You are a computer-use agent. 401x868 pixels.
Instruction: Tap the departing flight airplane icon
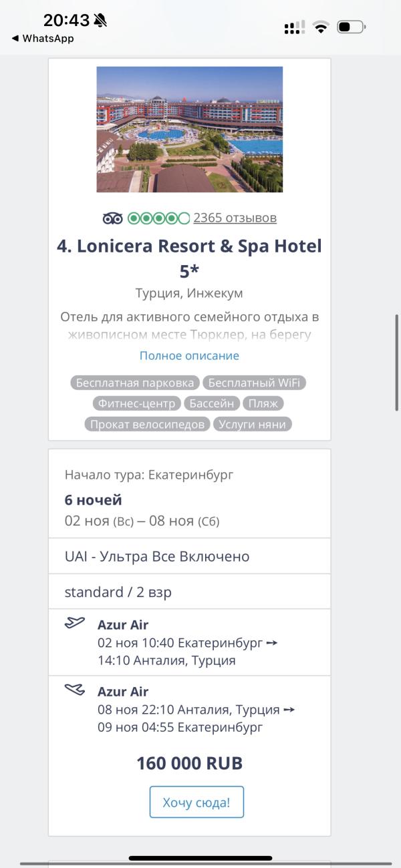(75, 623)
